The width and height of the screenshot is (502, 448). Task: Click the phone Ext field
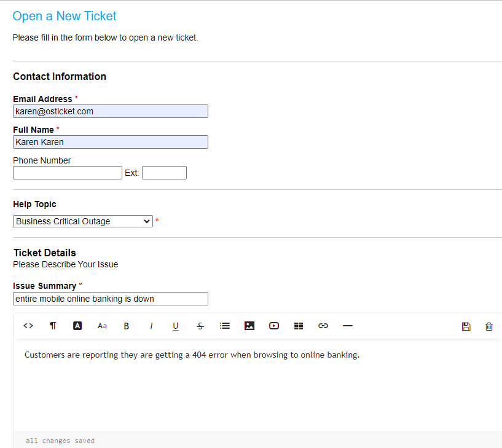pos(164,173)
